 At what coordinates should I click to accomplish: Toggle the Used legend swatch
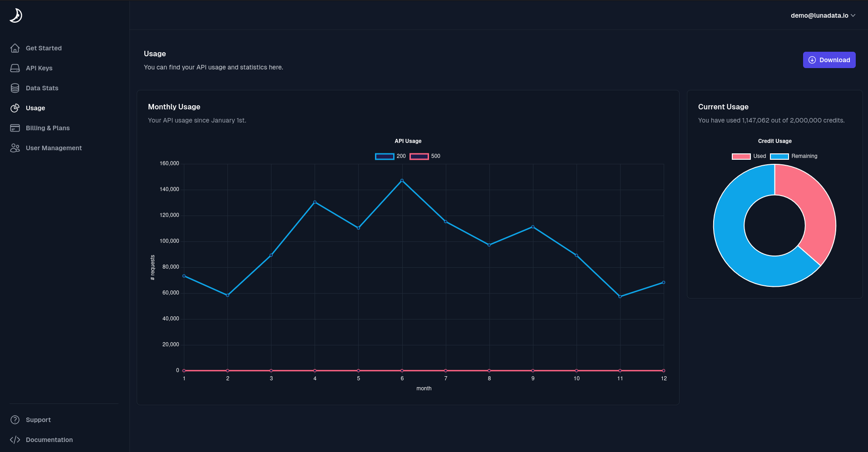coord(741,157)
